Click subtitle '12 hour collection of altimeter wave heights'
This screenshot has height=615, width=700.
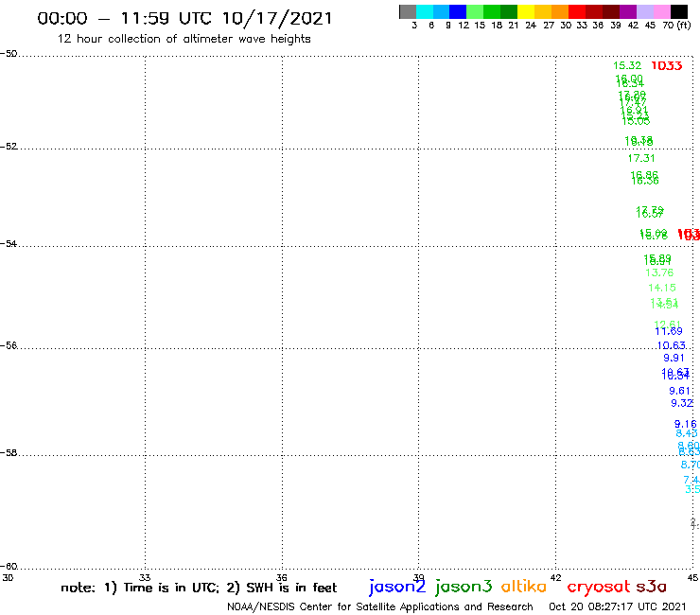point(184,39)
